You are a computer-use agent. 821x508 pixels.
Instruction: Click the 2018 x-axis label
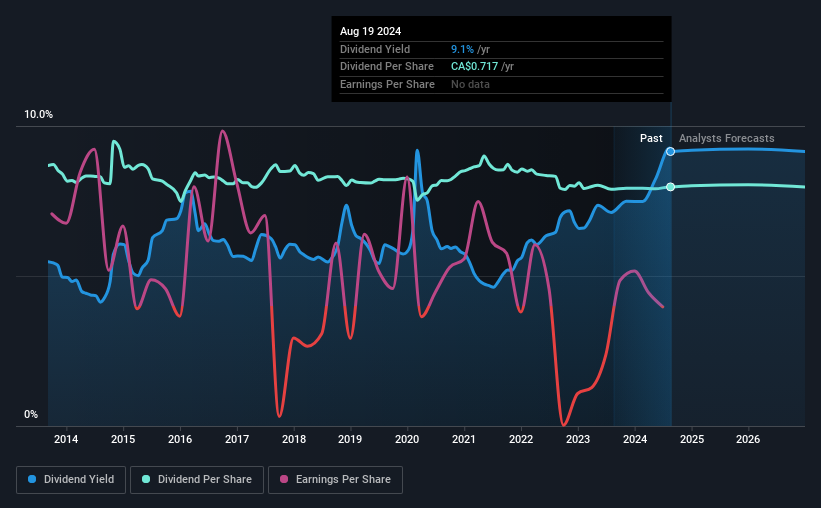pos(294,439)
